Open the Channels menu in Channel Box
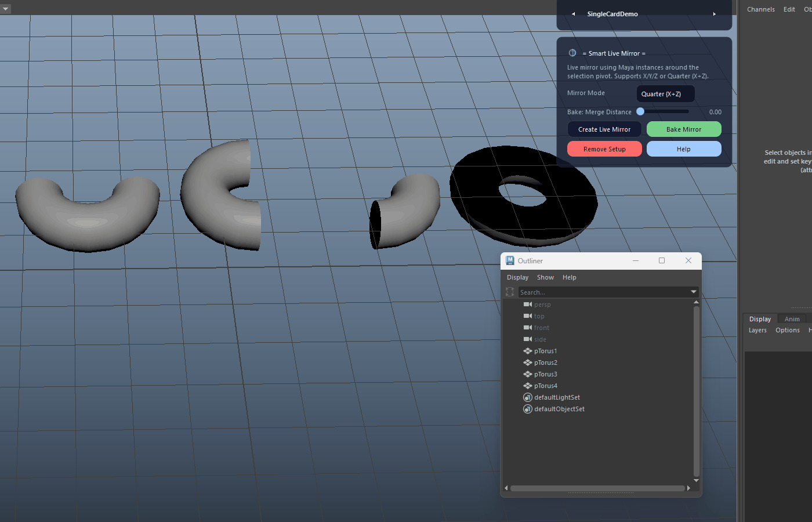 coord(760,9)
